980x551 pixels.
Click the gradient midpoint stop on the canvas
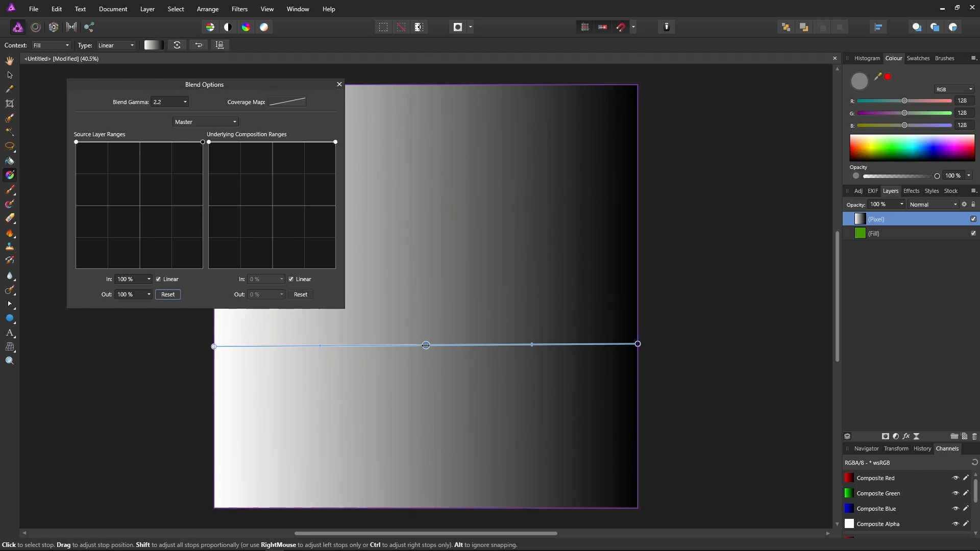(426, 345)
